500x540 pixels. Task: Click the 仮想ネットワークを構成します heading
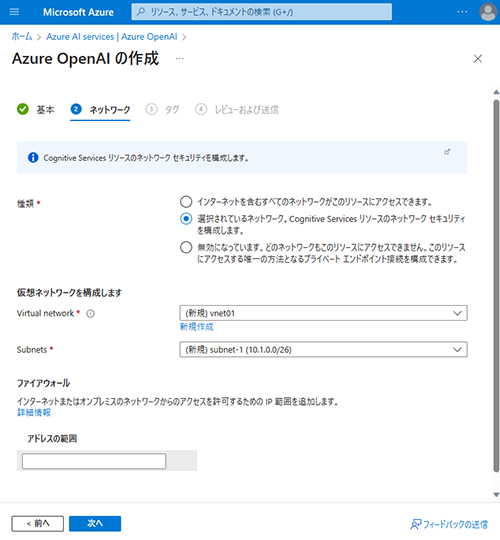pyautogui.click(x=69, y=293)
